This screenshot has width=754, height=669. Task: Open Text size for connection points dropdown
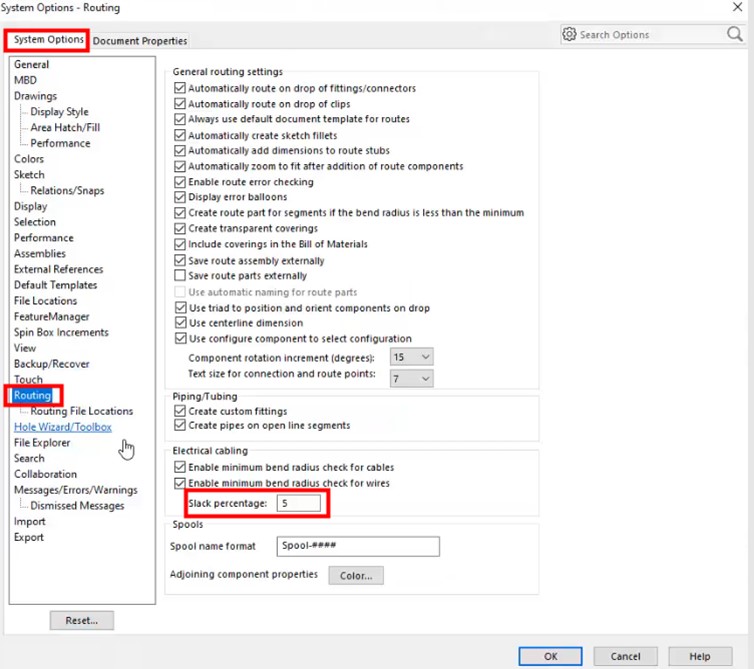point(412,379)
